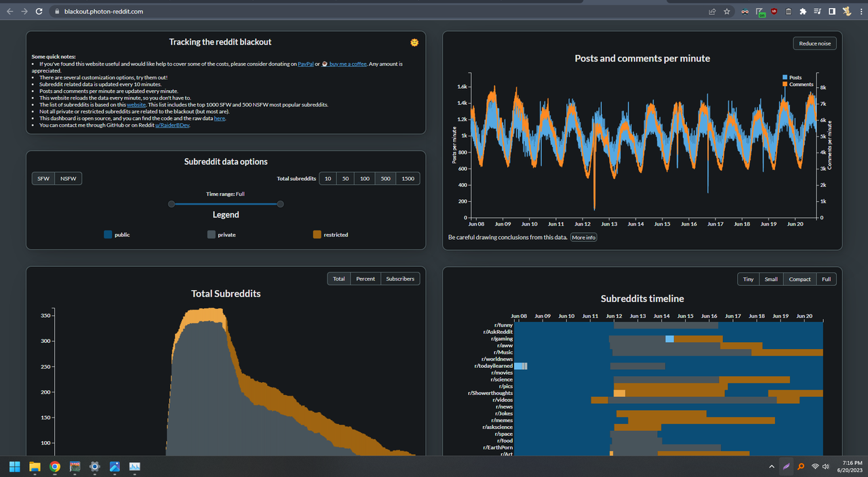The width and height of the screenshot is (868, 477).
Task: Switch Total Subreddits chart to Subscribers
Action: [400, 278]
